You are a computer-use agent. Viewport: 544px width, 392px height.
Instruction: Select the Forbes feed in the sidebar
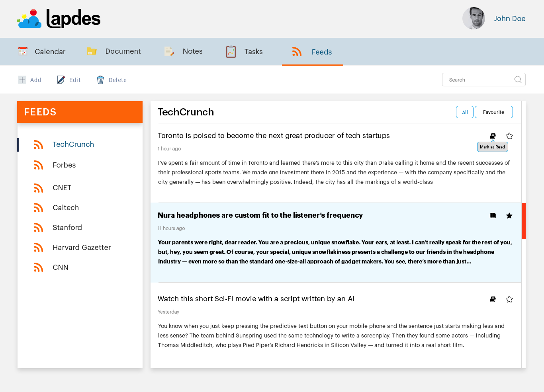point(65,165)
